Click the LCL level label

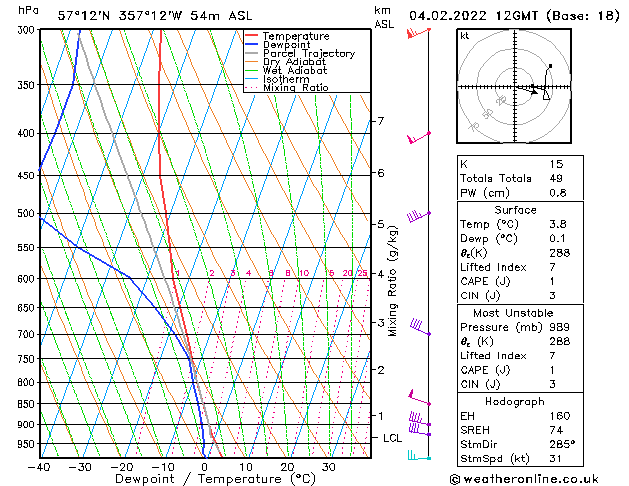(393, 438)
